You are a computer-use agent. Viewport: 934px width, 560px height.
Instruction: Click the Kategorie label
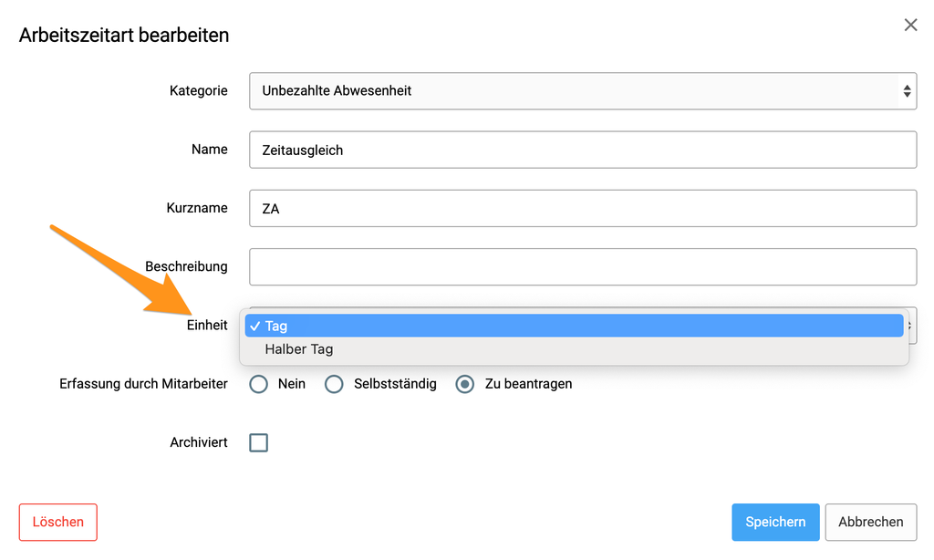click(198, 90)
